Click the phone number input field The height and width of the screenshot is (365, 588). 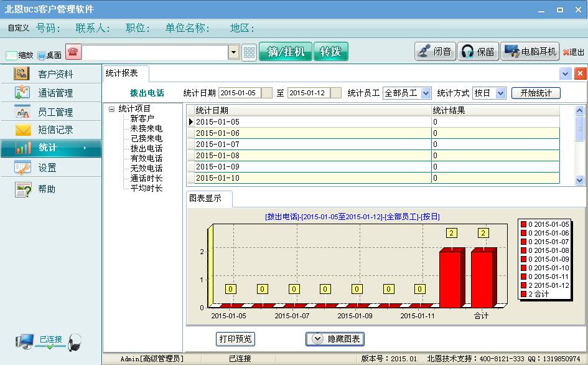point(156,52)
